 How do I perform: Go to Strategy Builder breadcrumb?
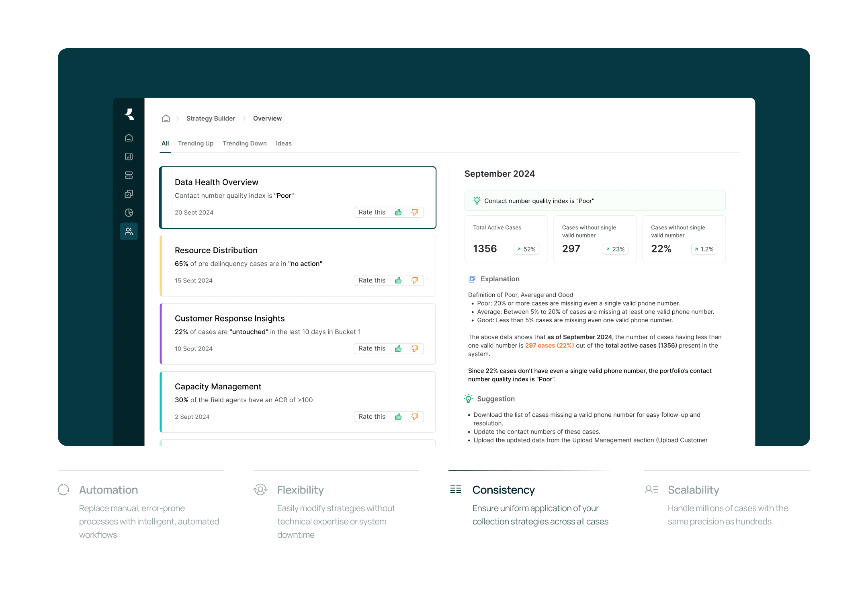(211, 119)
